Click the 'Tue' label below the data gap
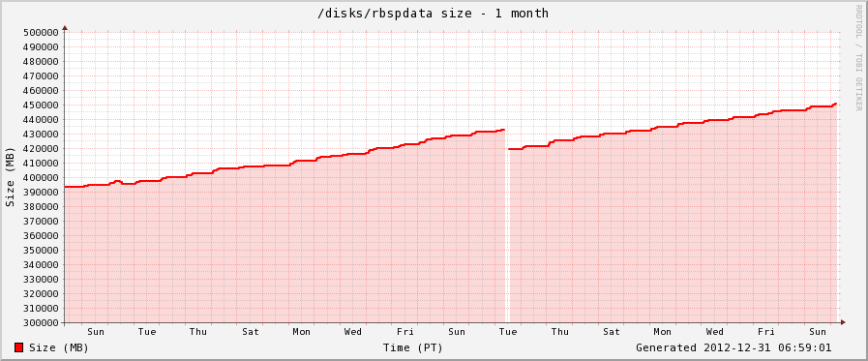This screenshot has width=868, height=361. [508, 332]
